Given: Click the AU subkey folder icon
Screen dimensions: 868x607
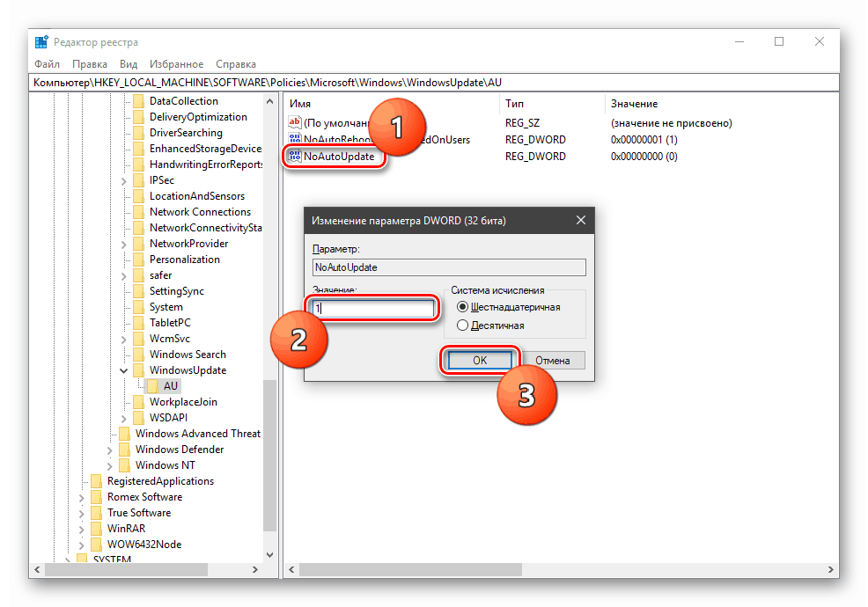Looking at the screenshot, I should 153,386.
